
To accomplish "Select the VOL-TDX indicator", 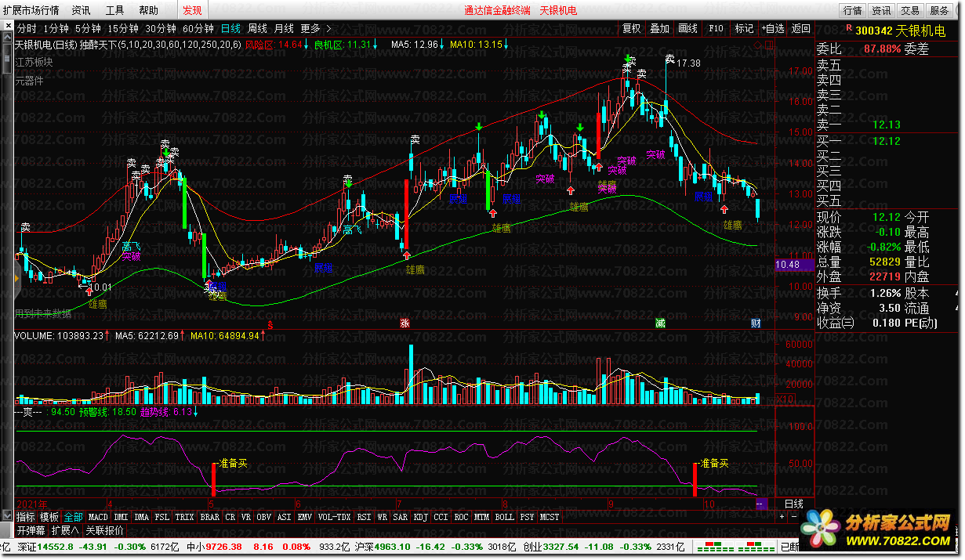I will click(335, 518).
